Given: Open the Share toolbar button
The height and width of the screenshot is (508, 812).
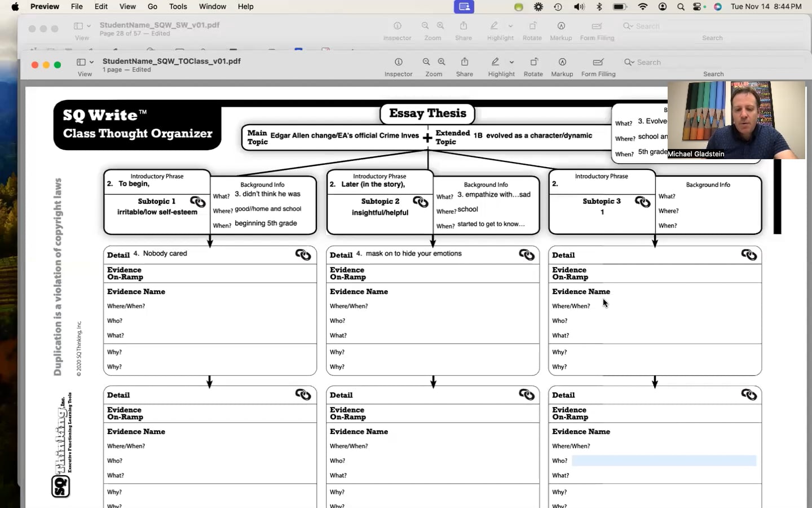Looking at the screenshot, I should pos(465,62).
